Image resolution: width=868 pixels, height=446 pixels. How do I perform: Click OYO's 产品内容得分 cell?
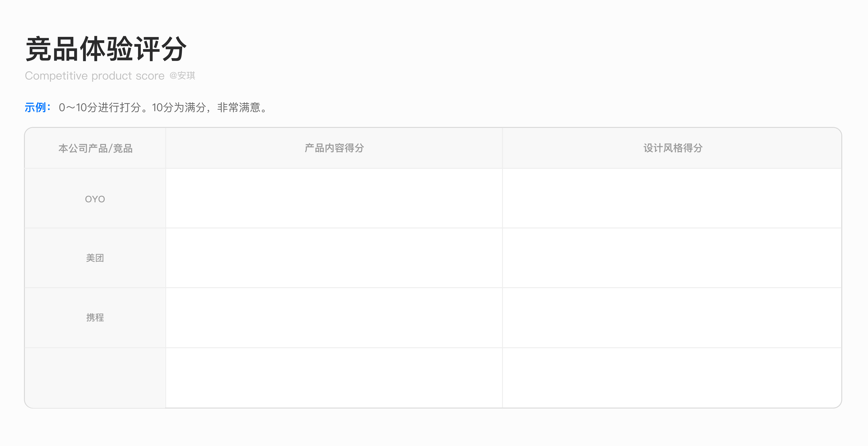point(334,199)
